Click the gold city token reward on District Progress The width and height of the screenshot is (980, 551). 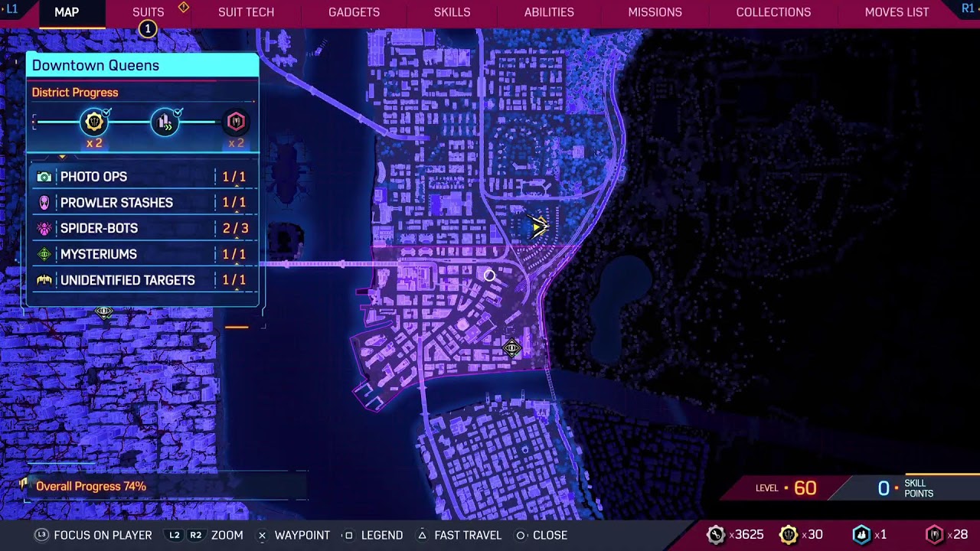pos(94,122)
